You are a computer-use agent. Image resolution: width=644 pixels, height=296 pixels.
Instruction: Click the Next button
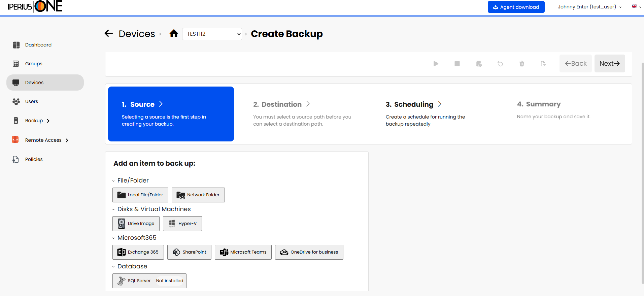coord(609,64)
